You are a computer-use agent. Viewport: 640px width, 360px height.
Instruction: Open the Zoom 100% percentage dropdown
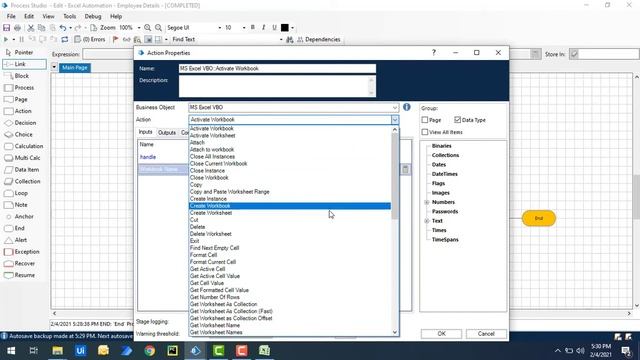(139, 28)
